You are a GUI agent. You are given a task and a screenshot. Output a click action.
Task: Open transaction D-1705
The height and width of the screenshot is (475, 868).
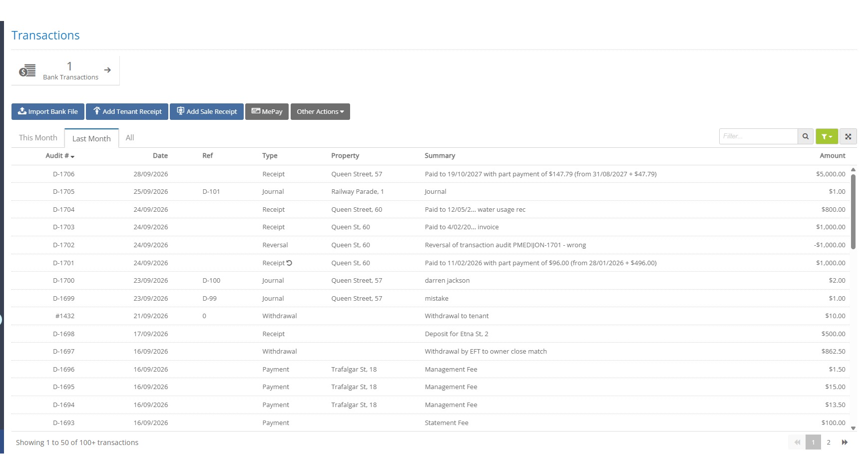coord(63,192)
